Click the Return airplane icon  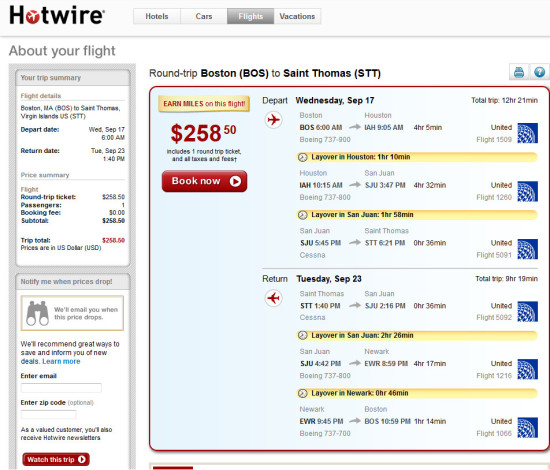coord(274,298)
